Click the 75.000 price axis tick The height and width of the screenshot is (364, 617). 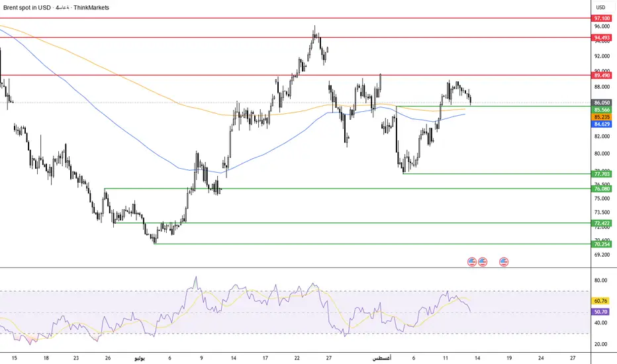click(602, 199)
